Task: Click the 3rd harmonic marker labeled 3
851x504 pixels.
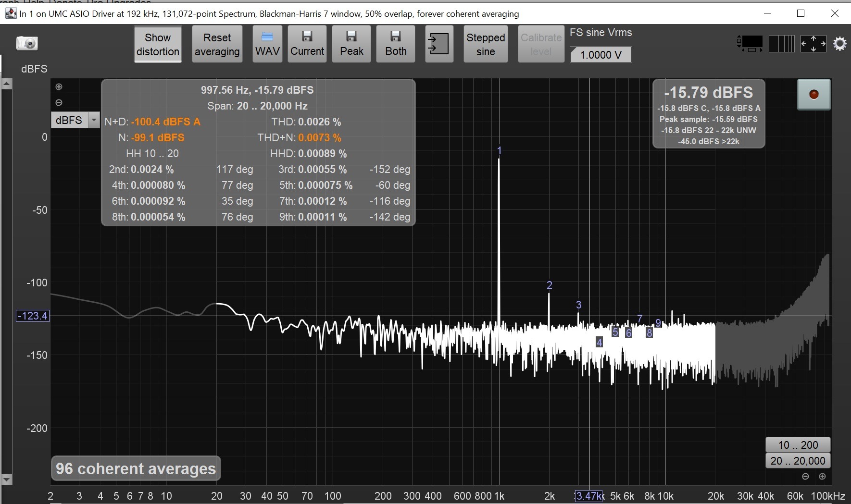Action: point(578,305)
